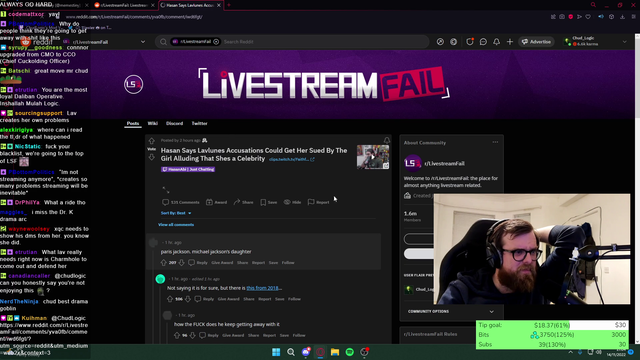The width and height of the screenshot is (640, 360).
Task: Open the Reddit chat icon
Action: pos(483,42)
